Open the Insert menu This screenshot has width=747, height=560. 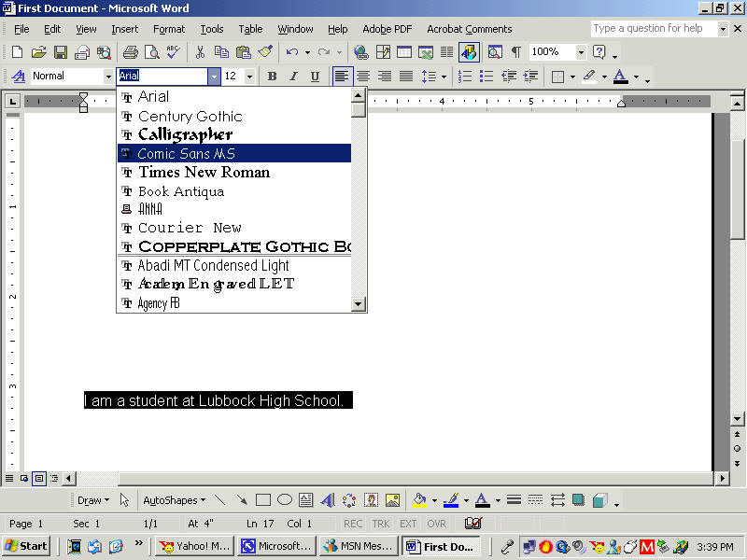[x=125, y=29]
